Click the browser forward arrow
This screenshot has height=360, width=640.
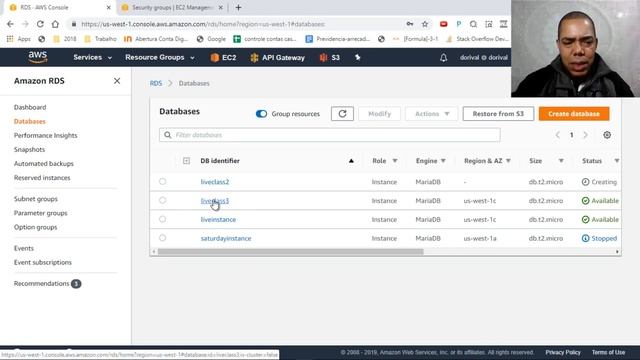(x=25, y=24)
